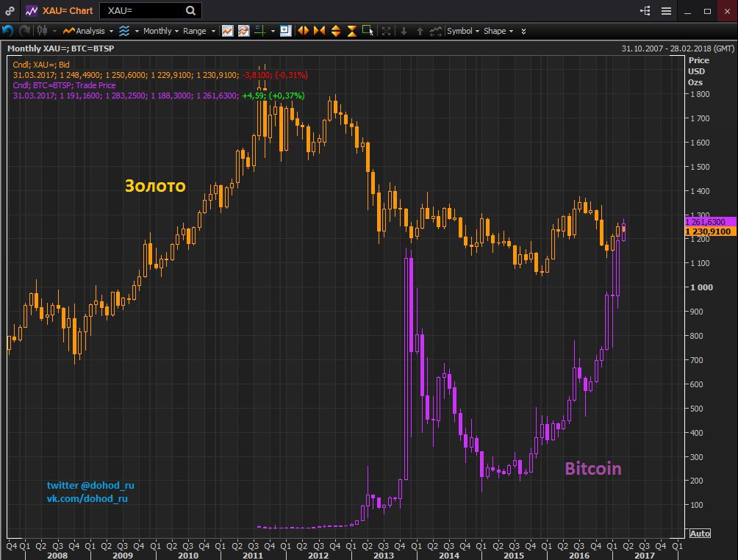Select the Cndl; BTC=BTSP; Trade Price legend

[64, 85]
